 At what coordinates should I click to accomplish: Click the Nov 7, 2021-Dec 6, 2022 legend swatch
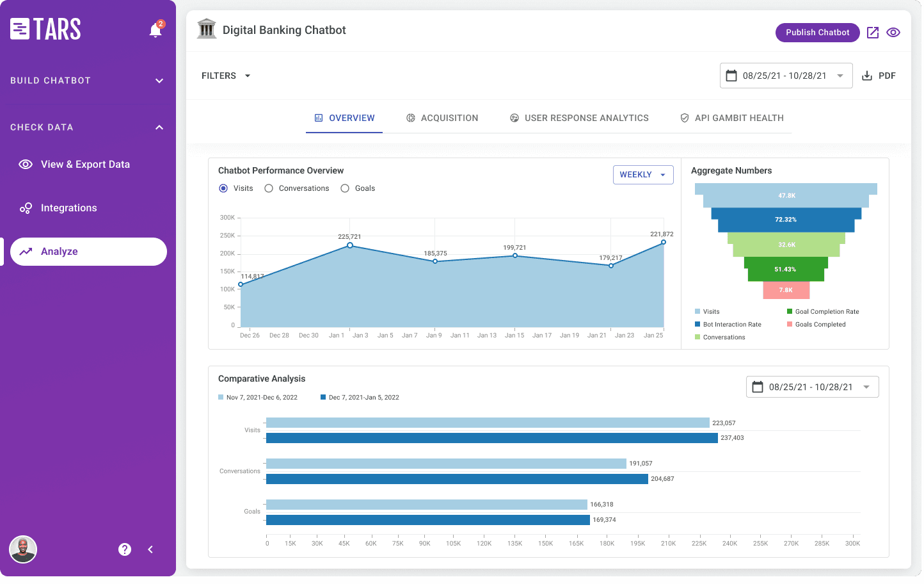(x=221, y=398)
